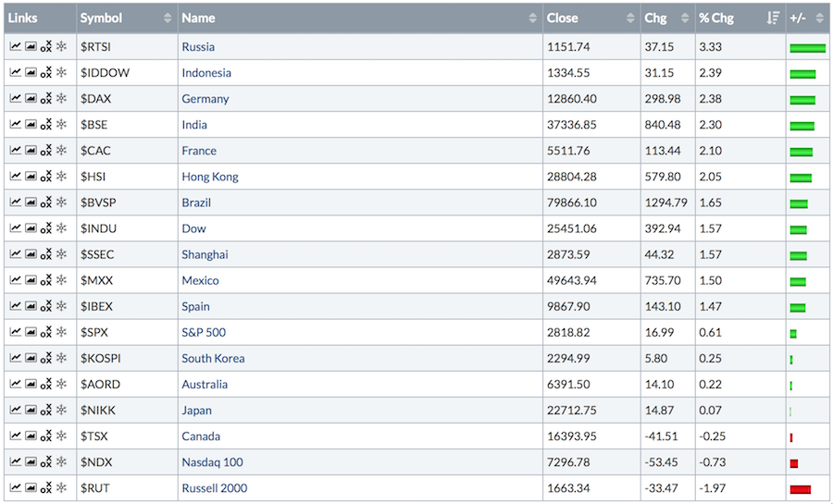Viewport: 833px width, 504px height.
Task: Sort the table by Name column arrows
Action: click(533, 18)
